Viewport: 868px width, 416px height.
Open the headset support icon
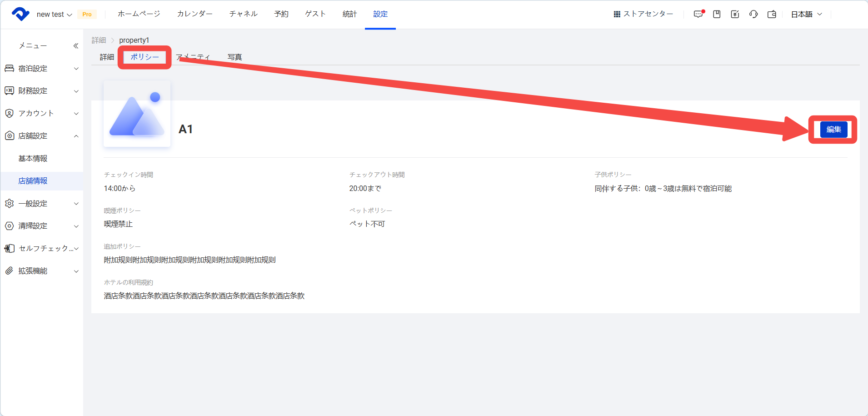[x=753, y=14]
